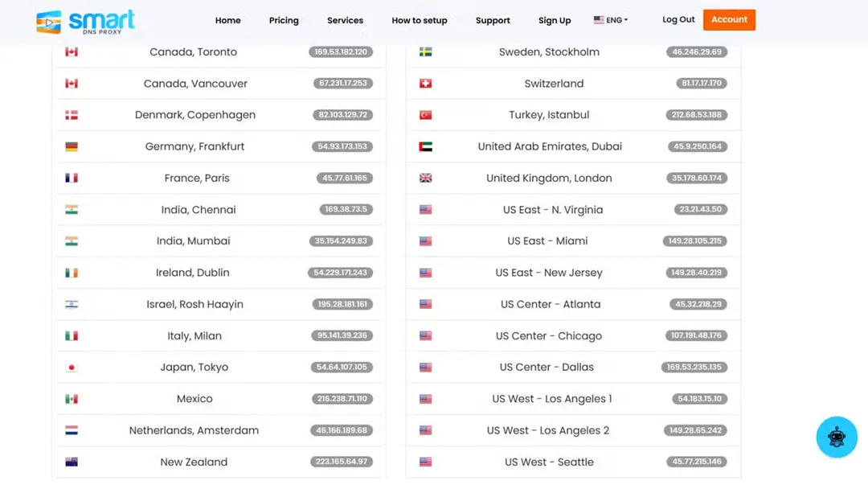This screenshot has width=868, height=489.
Task: Click the Israel flag icon
Action: point(72,304)
